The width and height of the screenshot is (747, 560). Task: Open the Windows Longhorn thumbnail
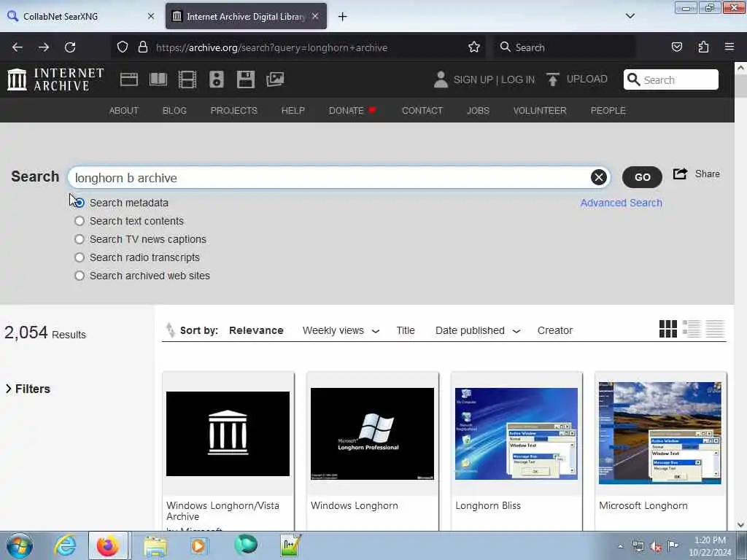pos(372,434)
